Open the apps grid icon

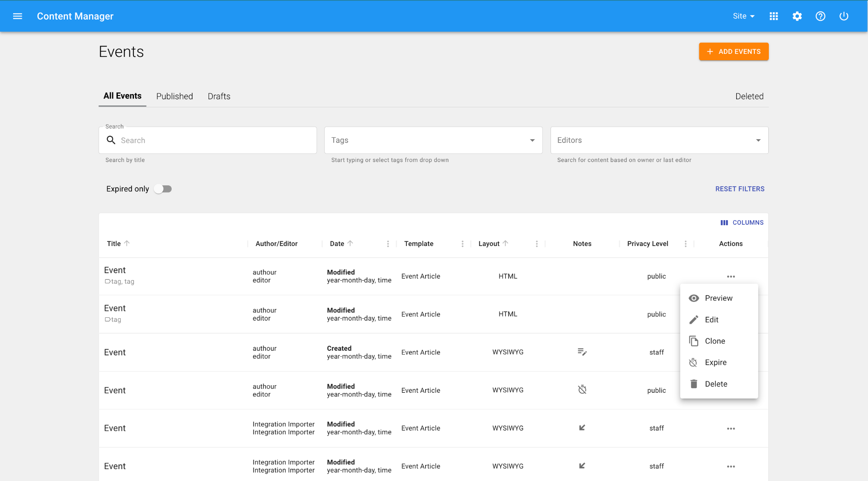point(773,16)
